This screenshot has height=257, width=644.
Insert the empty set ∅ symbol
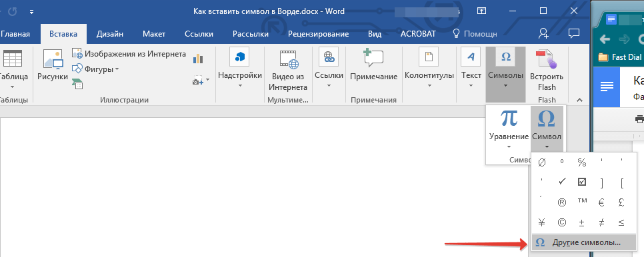point(542,162)
